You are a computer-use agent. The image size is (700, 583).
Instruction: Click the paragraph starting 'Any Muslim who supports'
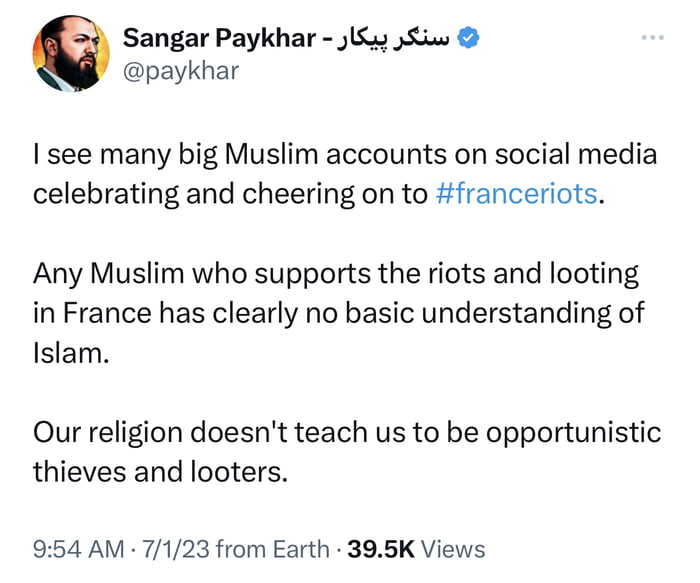pyautogui.click(x=335, y=273)
